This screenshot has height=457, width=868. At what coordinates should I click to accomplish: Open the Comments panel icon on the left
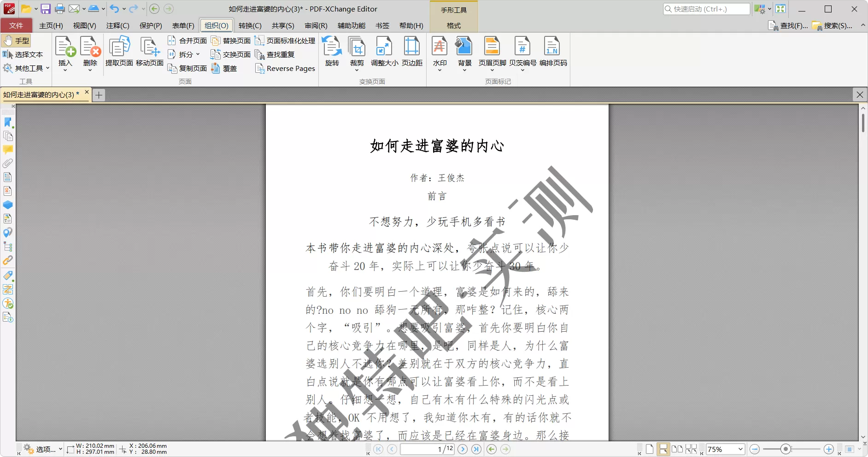(7, 150)
